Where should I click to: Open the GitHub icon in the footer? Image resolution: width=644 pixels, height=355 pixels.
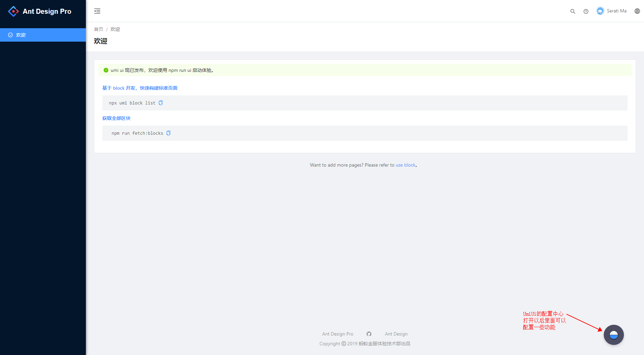click(x=369, y=334)
